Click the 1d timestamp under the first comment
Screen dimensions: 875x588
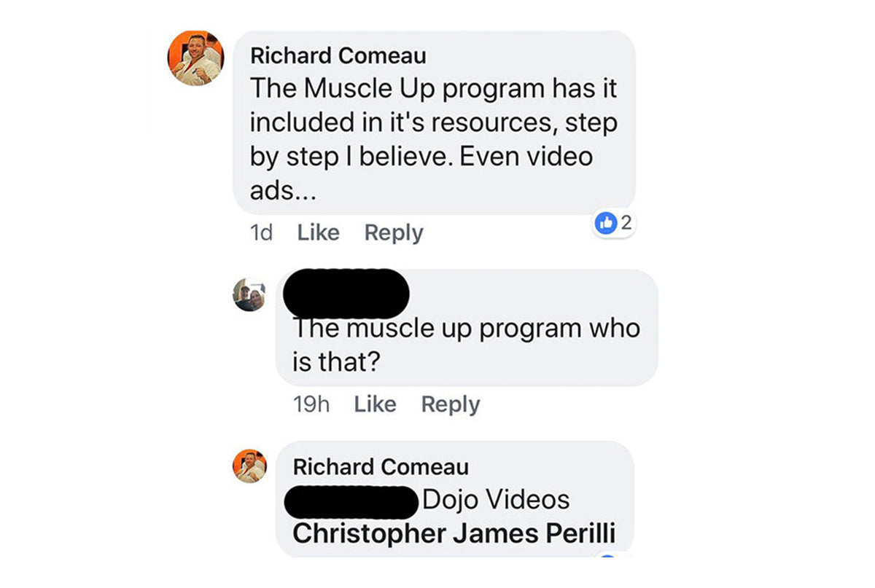(261, 232)
